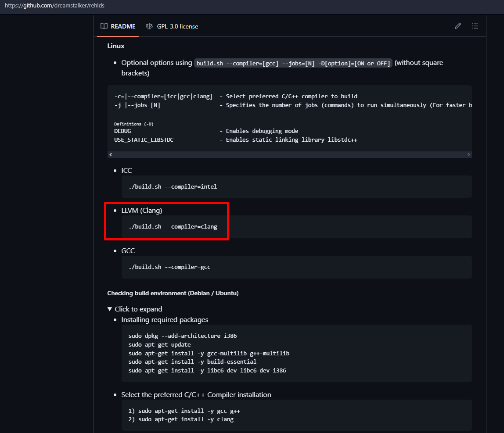Click the license scales icon

(x=149, y=26)
